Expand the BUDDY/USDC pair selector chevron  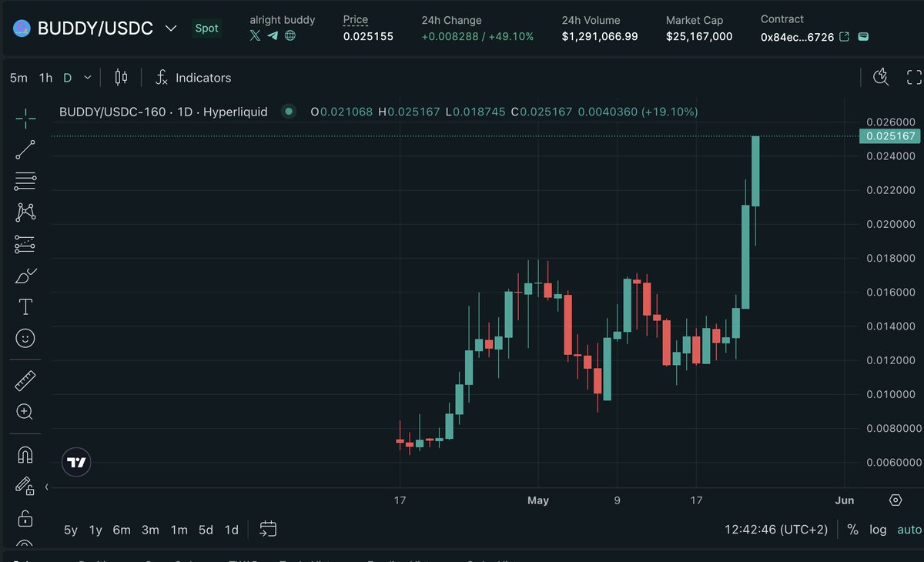pyautogui.click(x=171, y=28)
